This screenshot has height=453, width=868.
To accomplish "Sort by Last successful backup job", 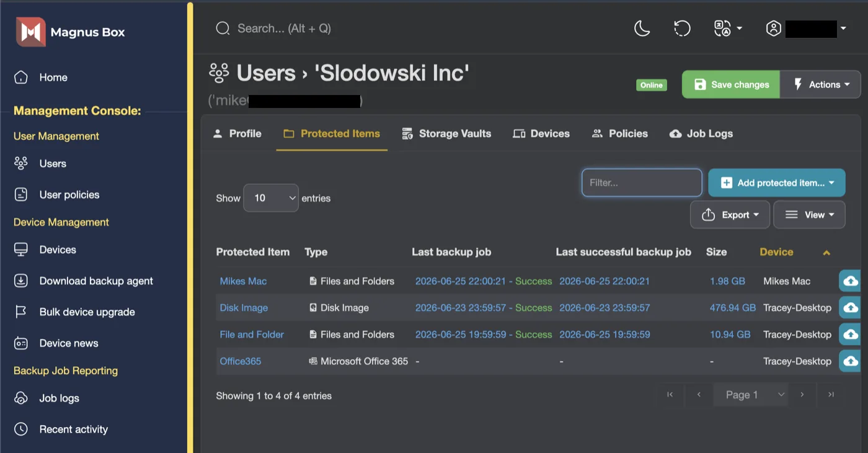I will tap(623, 252).
